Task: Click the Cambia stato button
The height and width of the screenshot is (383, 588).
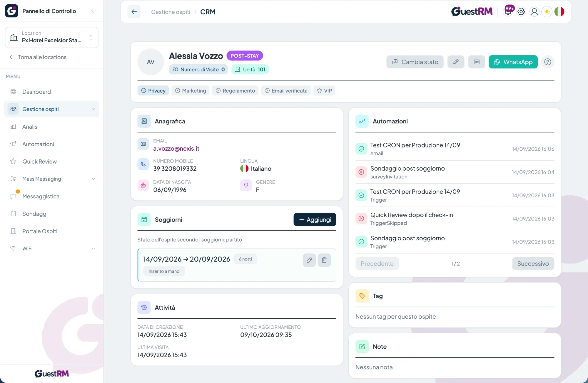Action: 415,62
